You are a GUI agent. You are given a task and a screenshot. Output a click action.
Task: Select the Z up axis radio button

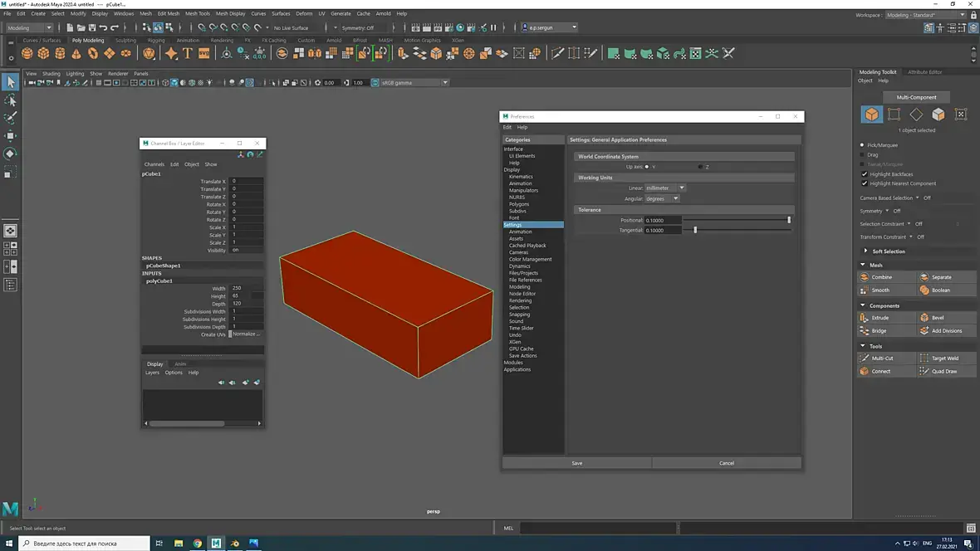click(700, 167)
